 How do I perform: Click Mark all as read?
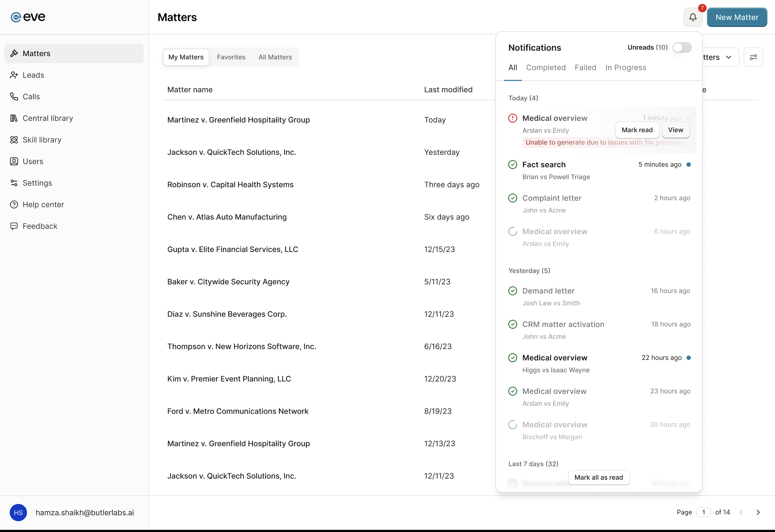pos(599,477)
